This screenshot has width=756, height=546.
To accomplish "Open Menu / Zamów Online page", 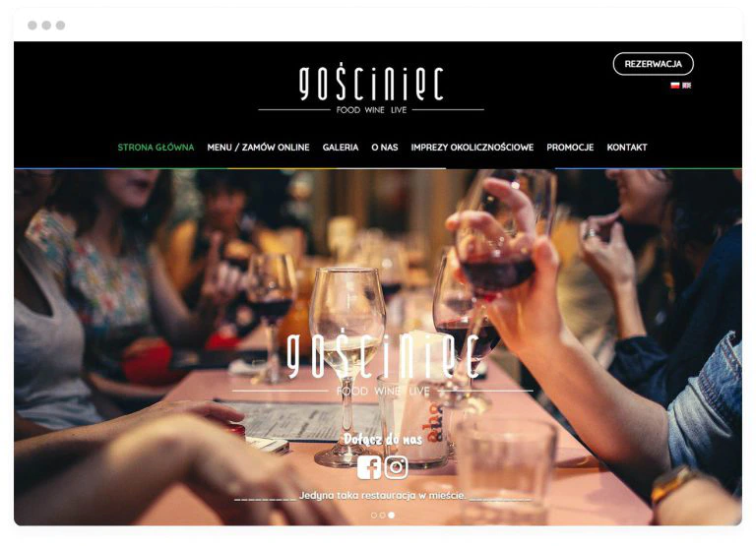I will (x=259, y=148).
